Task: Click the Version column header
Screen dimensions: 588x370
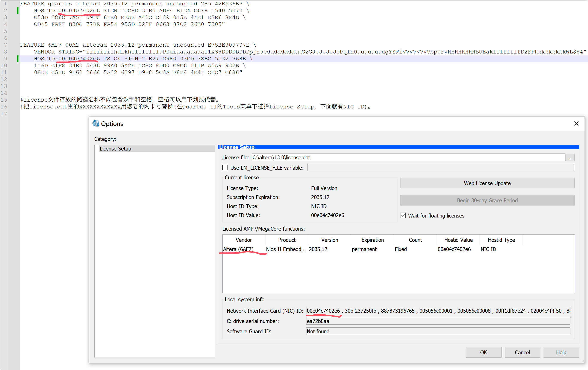Action: 330,240
